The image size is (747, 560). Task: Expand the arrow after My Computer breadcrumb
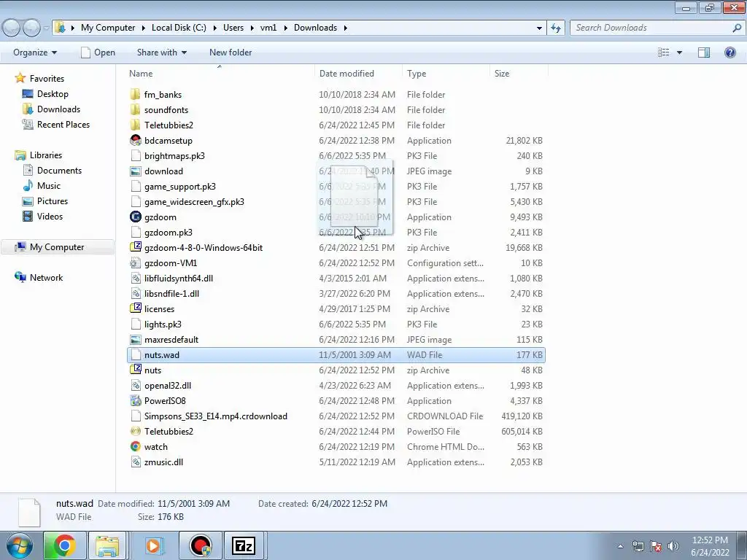tap(143, 28)
